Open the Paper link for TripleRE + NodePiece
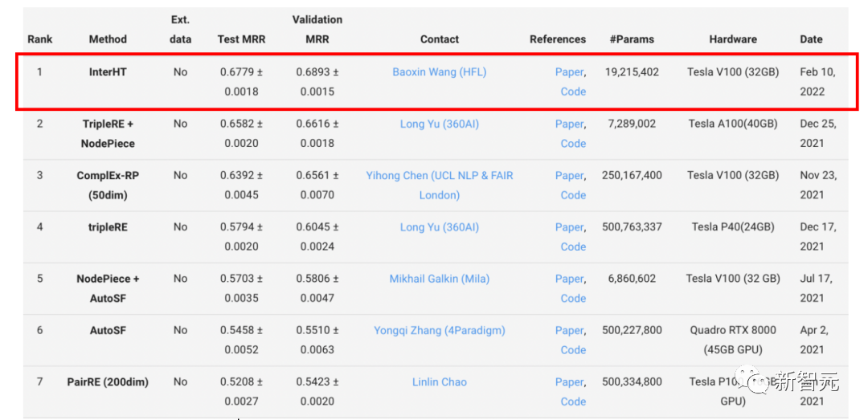This screenshot has width=868, height=420. click(569, 124)
